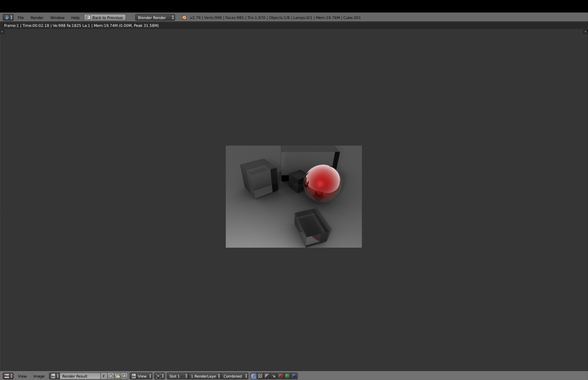This screenshot has width=588, height=380.
Task: Click the Render Result image name field
Action: pos(80,376)
